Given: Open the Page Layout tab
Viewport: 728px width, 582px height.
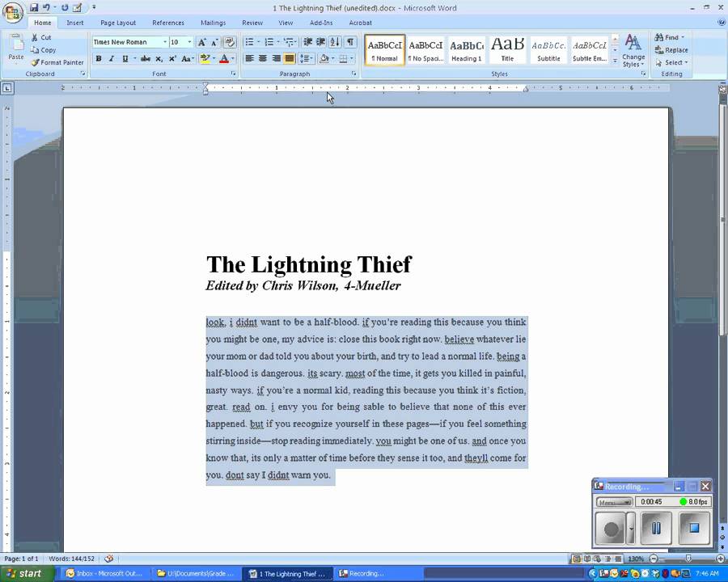Looking at the screenshot, I should [118, 23].
